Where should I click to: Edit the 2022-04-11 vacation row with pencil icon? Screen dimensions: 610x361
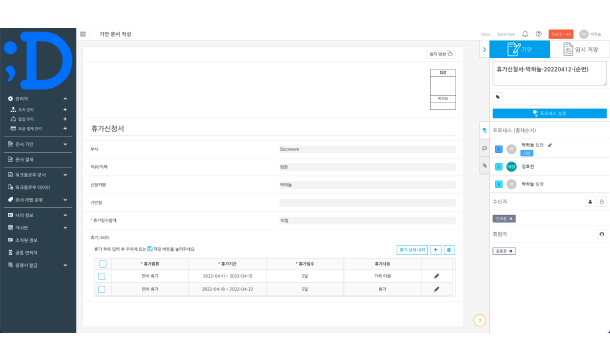tap(436, 276)
